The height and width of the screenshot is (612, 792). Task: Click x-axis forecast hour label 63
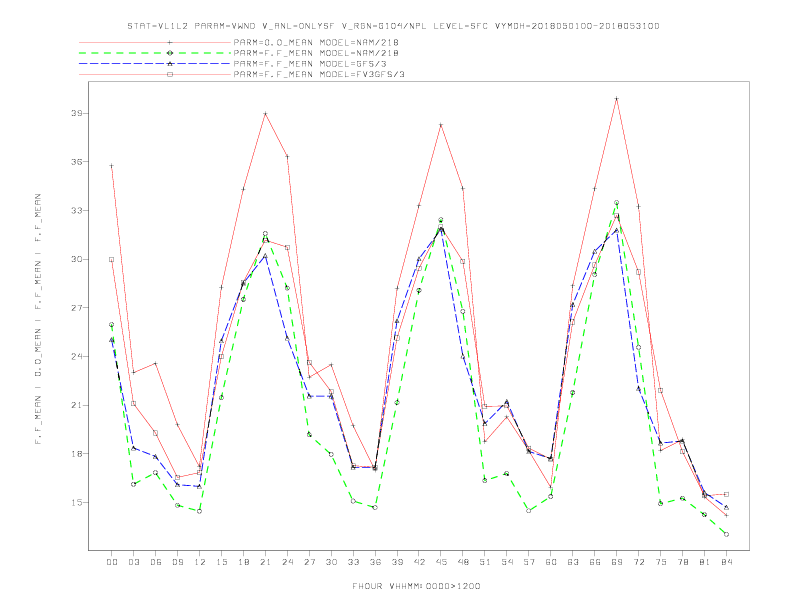pyautogui.click(x=573, y=562)
